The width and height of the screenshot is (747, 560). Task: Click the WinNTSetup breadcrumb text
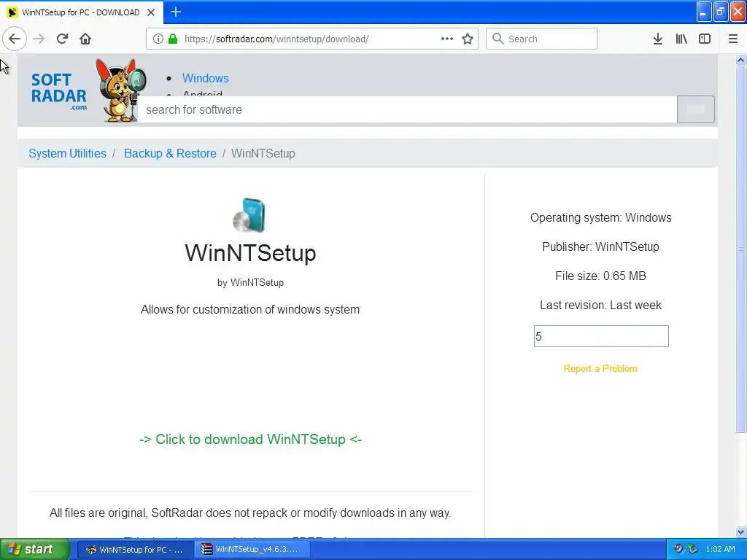pos(263,153)
